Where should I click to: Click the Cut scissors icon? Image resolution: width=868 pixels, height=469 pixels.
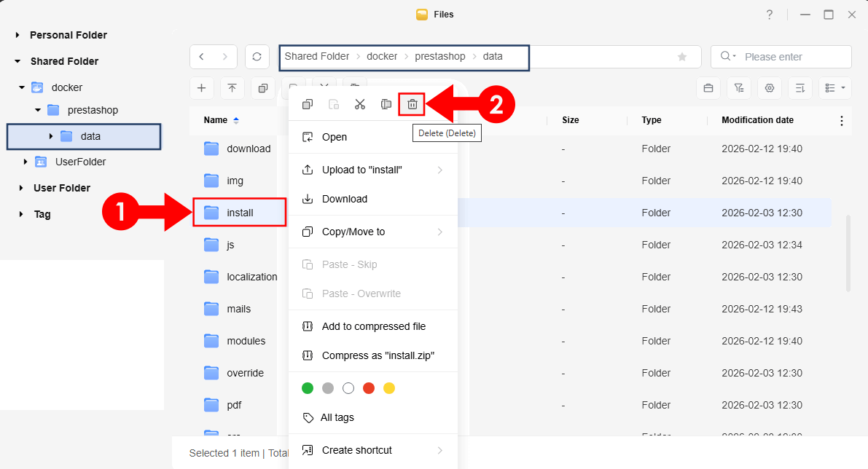click(x=359, y=105)
